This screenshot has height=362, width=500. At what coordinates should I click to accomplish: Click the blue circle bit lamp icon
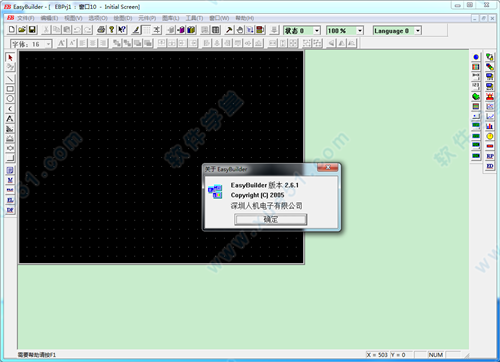476,57
